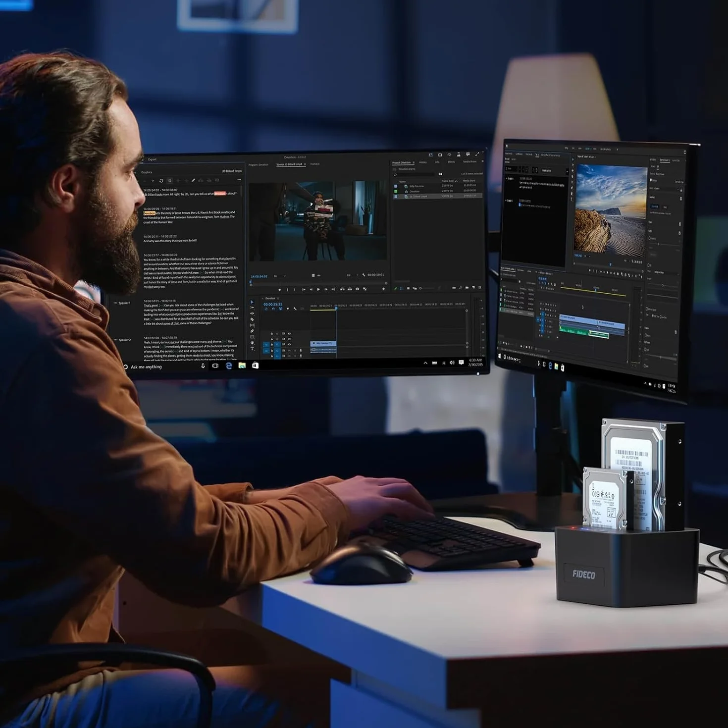
Task: Click the Find magnifier at Project panel bottom
Action: click(x=460, y=287)
